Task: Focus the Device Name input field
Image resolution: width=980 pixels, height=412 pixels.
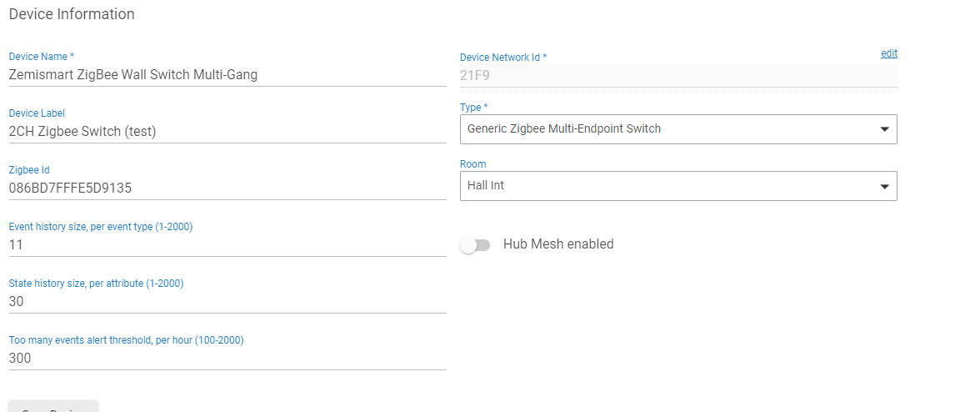Action: [x=227, y=74]
